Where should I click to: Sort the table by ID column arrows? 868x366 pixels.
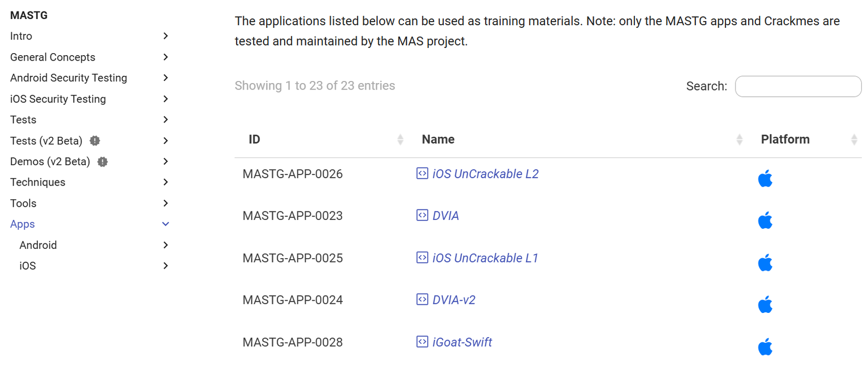pos(400,139)
